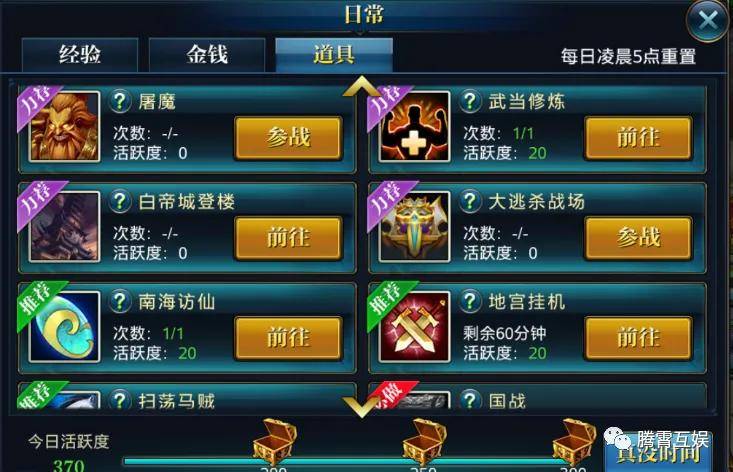
Task: Open help question mark beside 屠魔
Action: click(120, 100)
